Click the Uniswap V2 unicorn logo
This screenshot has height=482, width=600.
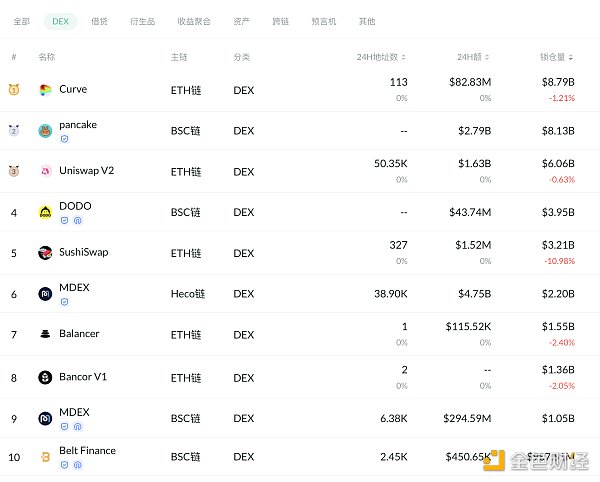[x=45, y=171]
